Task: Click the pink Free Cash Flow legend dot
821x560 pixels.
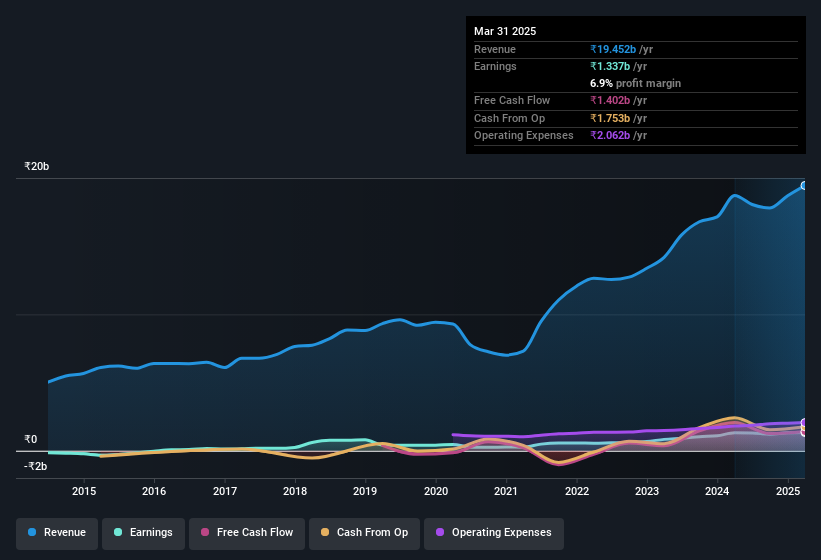Action: (205, 532)
